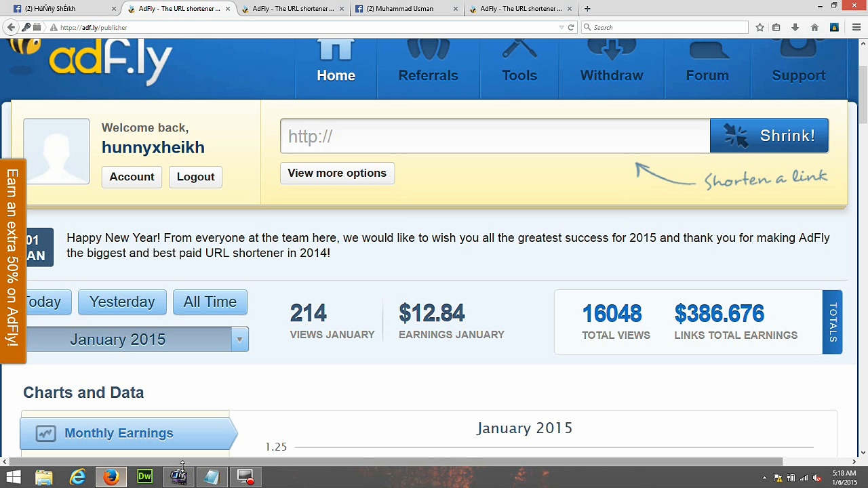The width and height of the screenshot is (868, 488).
Task: Open the screen recorder taskbar icon
Action: pos(245,477)
